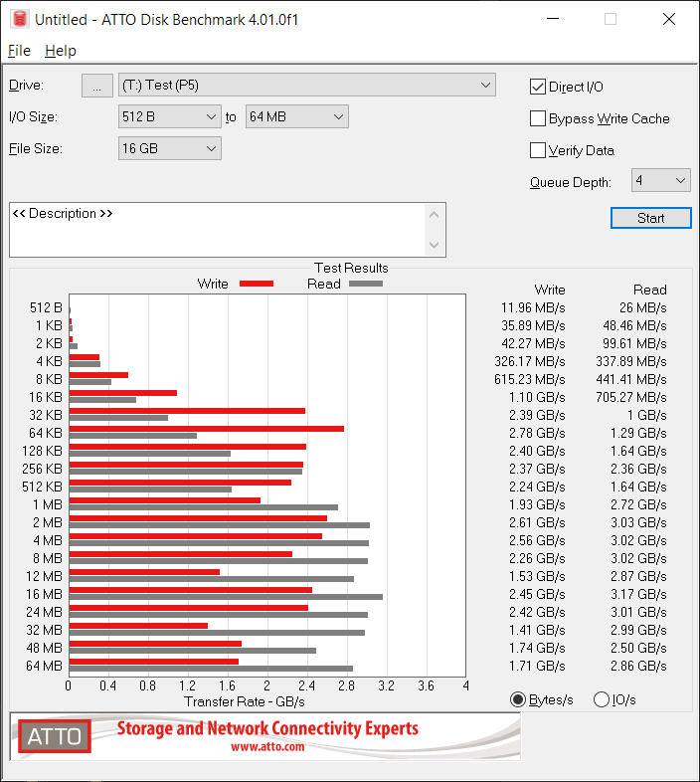Click the 615.23 MB/s write value
The height and width of the screenshot is (782, 700).
(530, 379)
